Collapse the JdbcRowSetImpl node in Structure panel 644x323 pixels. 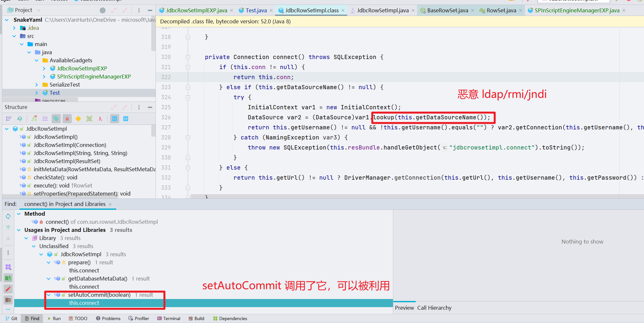[6, 128]
